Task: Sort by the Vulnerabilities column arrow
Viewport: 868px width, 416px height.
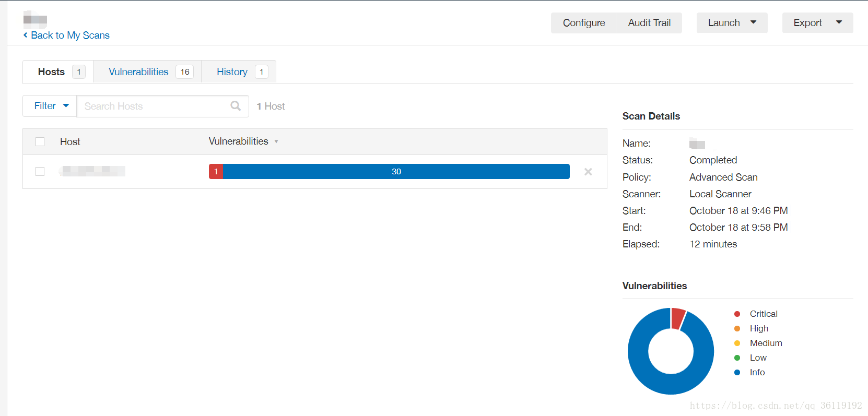Action: coord(276,141)
